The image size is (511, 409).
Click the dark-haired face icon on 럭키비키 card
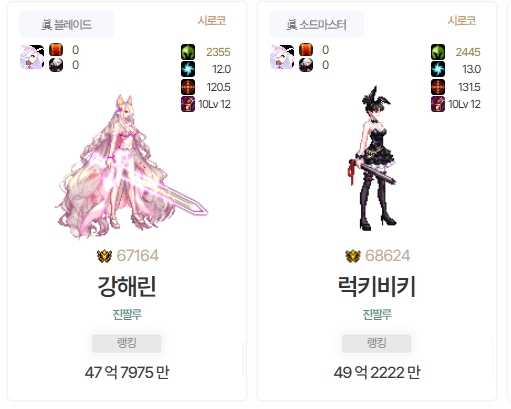click(306, 65)
